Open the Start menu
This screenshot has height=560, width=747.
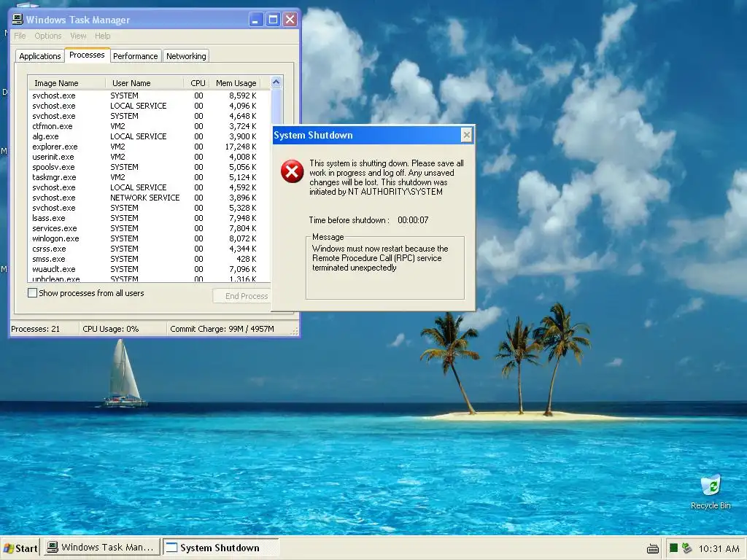click(x=20, y=548)
